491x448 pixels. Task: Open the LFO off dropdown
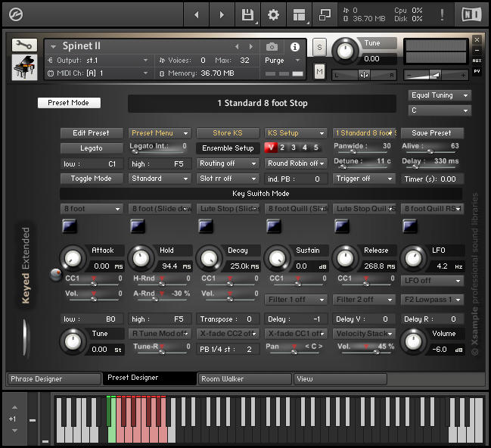(x=432, y=281)
